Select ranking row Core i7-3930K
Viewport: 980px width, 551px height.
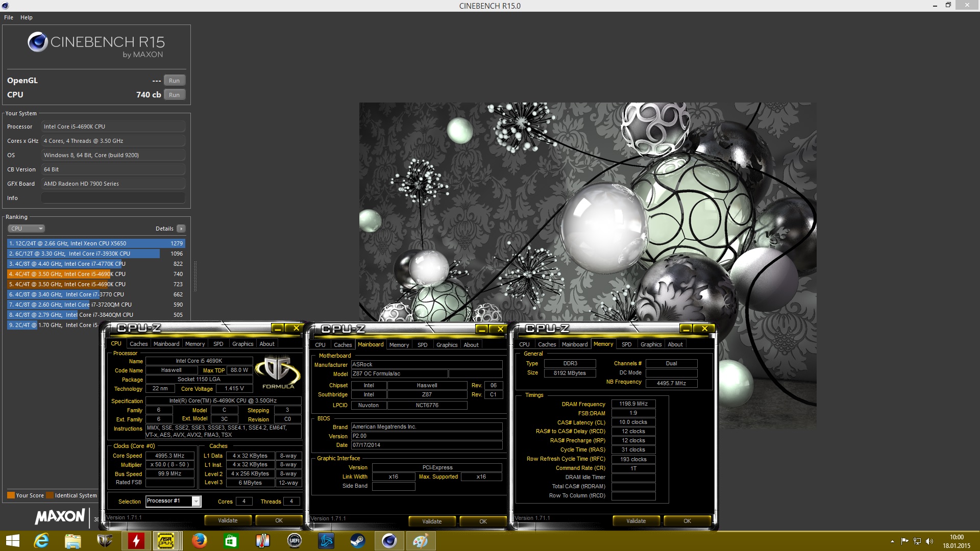[96, 254]
